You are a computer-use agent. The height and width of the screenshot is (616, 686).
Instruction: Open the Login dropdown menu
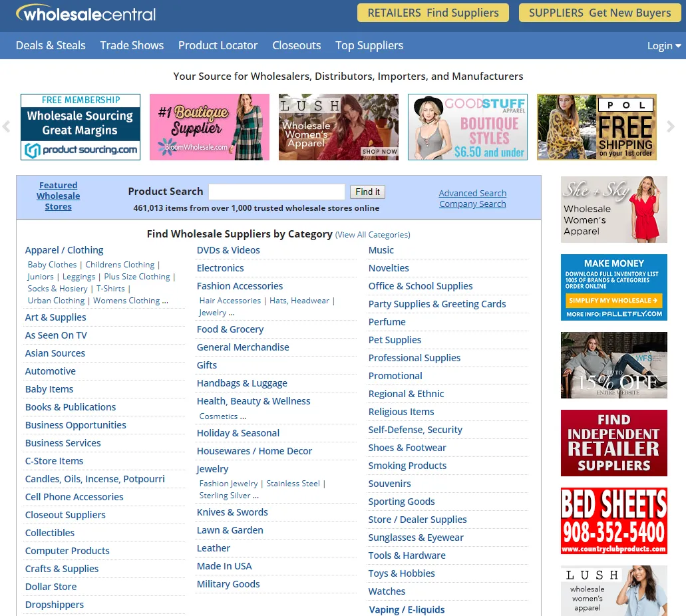663,46
